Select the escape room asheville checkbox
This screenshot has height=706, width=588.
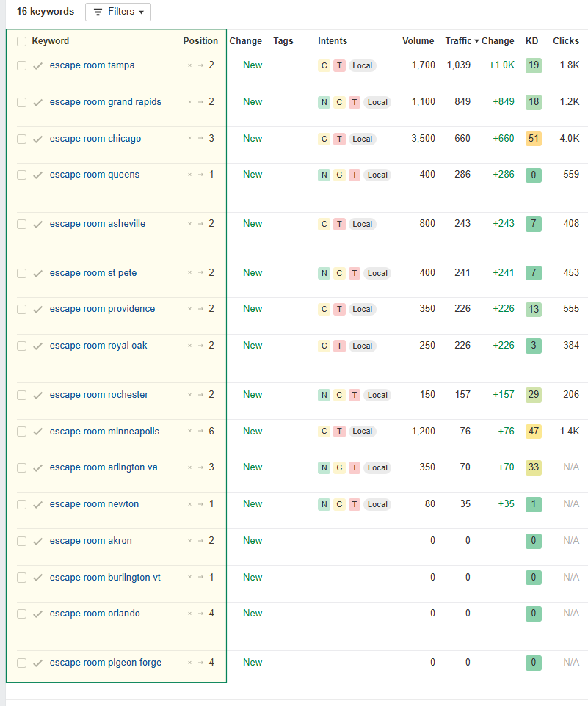point(21,225)
